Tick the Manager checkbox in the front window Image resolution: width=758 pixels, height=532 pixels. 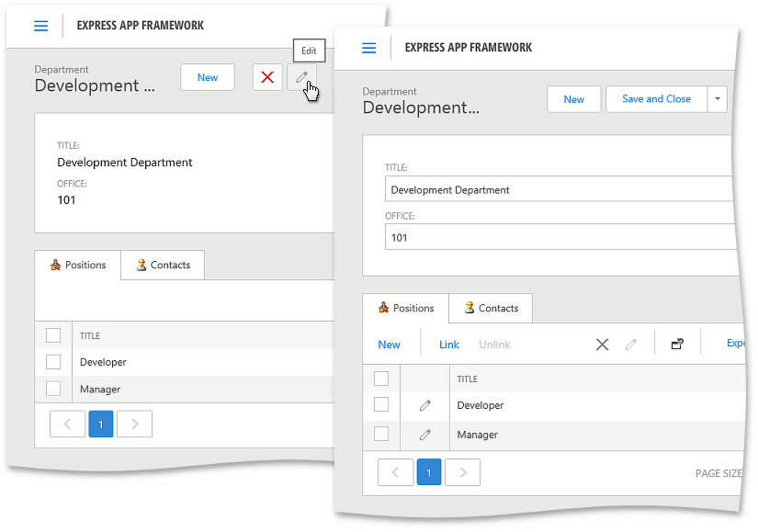(381, 434)
